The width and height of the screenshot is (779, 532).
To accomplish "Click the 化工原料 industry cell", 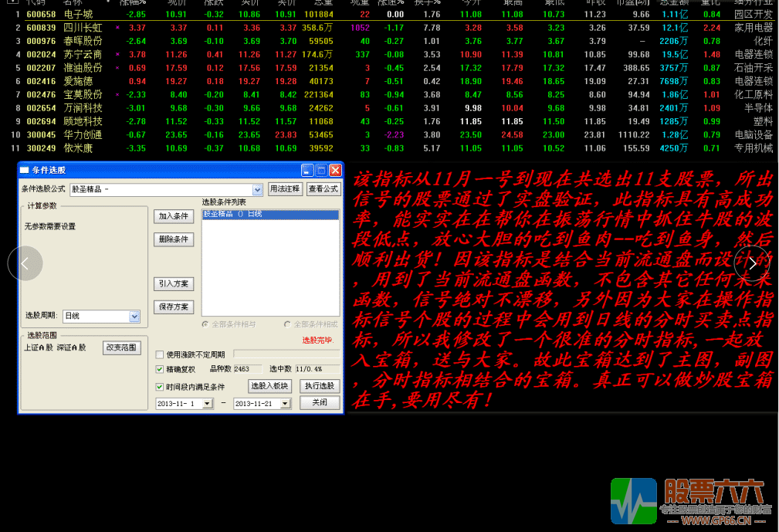I will [754, 95].
